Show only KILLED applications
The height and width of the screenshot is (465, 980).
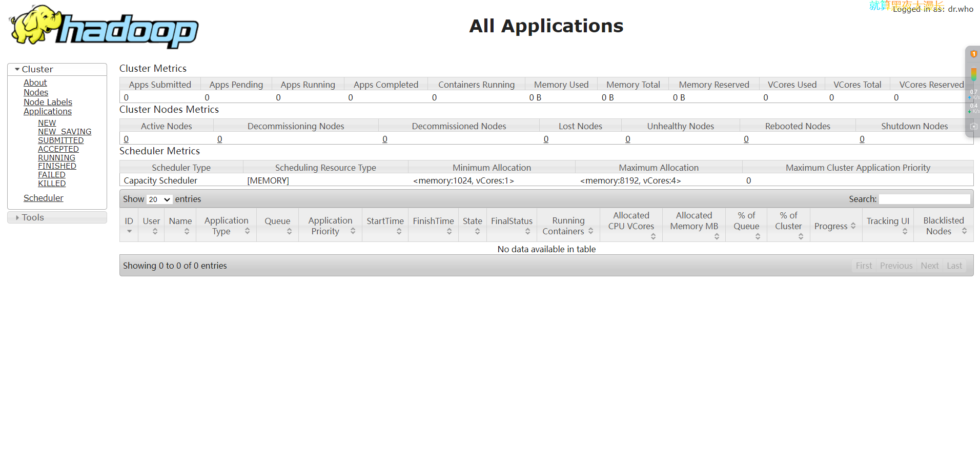pyautogui.click(x=52, y=184)
